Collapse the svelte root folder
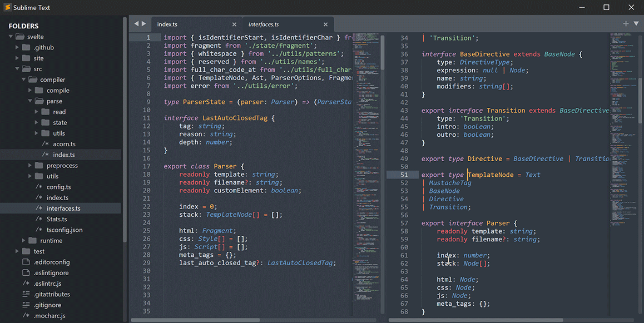Screen dimensions: 644x323 click(11, 37)
